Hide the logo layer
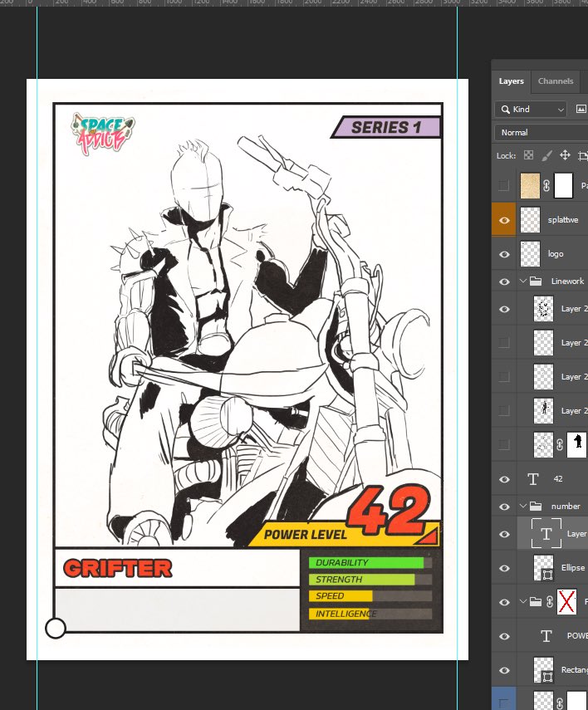This screenshot has width=588, height=710. pos(504,254)
